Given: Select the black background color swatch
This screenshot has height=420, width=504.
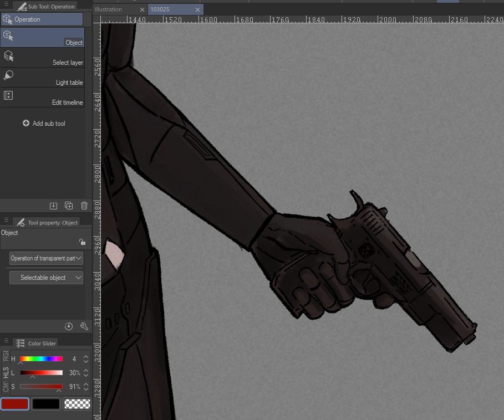Looking at the screenshot, I should click(47, 404).
